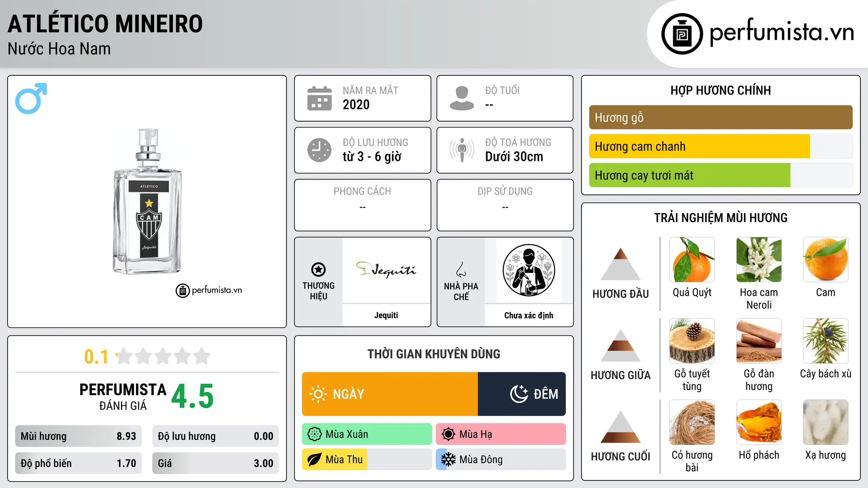Click the five-star rating row
This screenshot has height=488, width=868.
click(163, 356)
